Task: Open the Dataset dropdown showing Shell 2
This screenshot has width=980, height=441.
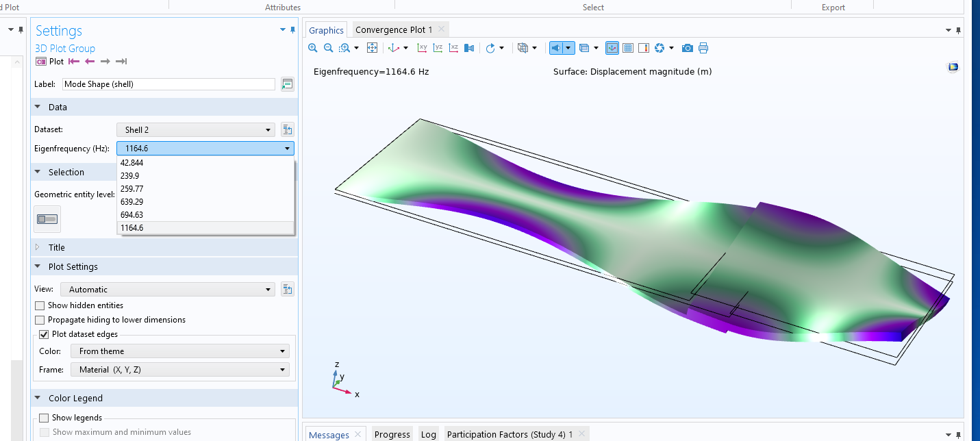Action: (195, 130)
